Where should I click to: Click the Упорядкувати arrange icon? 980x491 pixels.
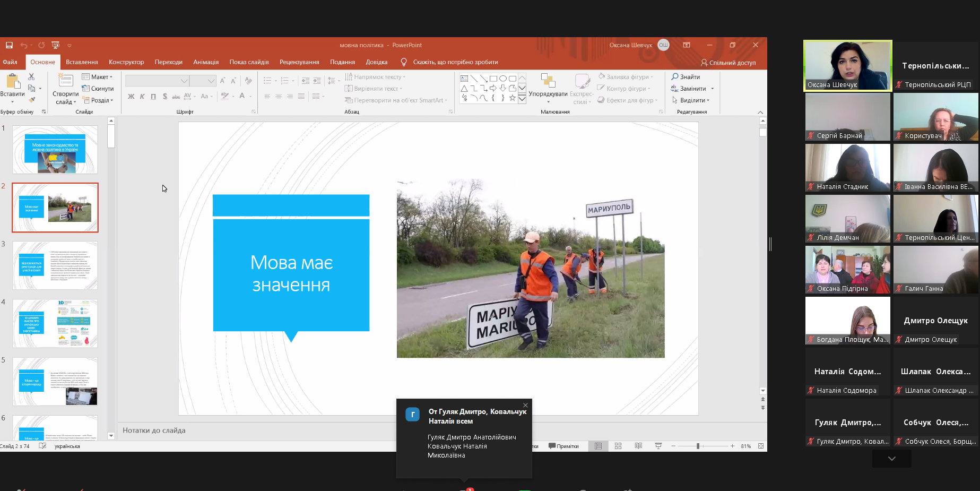548,81
